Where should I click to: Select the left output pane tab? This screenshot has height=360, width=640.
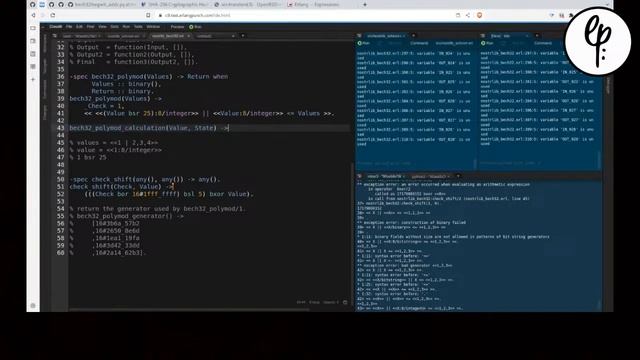click(x=386, y=36)
